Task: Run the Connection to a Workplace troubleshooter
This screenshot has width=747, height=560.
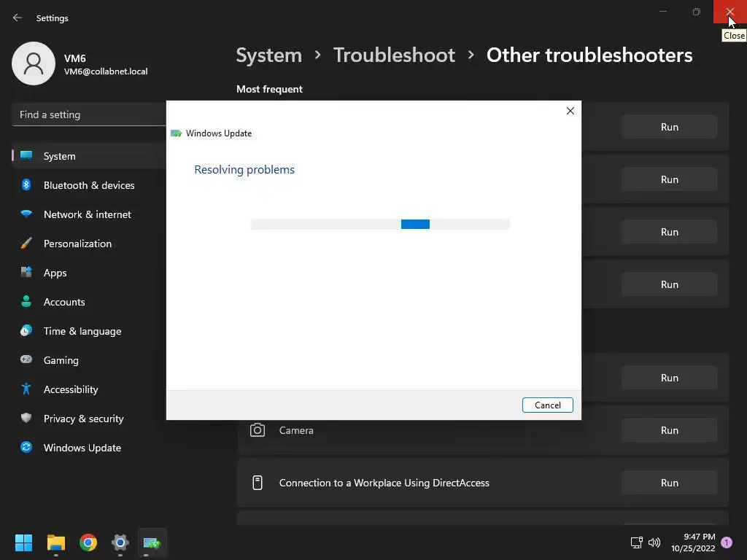Action: click(670, 483)
